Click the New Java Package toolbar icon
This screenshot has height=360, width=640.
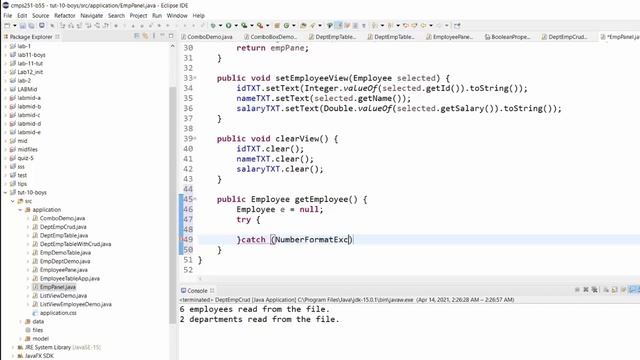click(277, 25)
